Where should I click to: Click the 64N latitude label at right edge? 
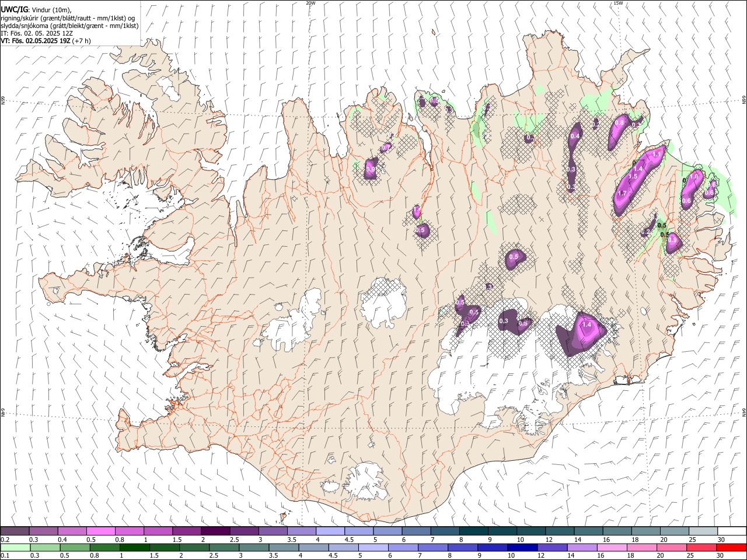click(744, 412)
